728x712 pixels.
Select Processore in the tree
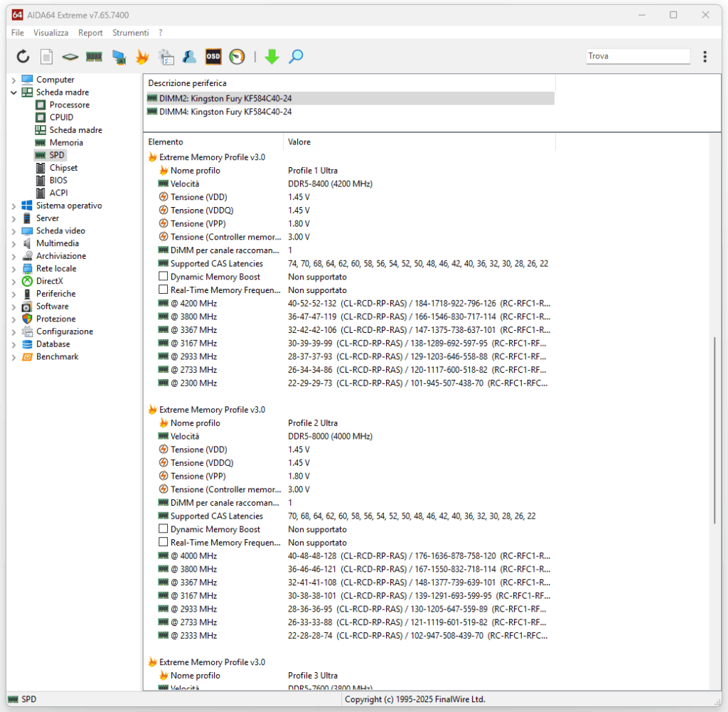point(69,105)
